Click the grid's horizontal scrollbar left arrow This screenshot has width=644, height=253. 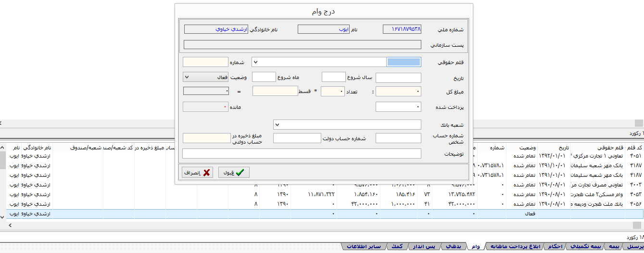[11, 225]
